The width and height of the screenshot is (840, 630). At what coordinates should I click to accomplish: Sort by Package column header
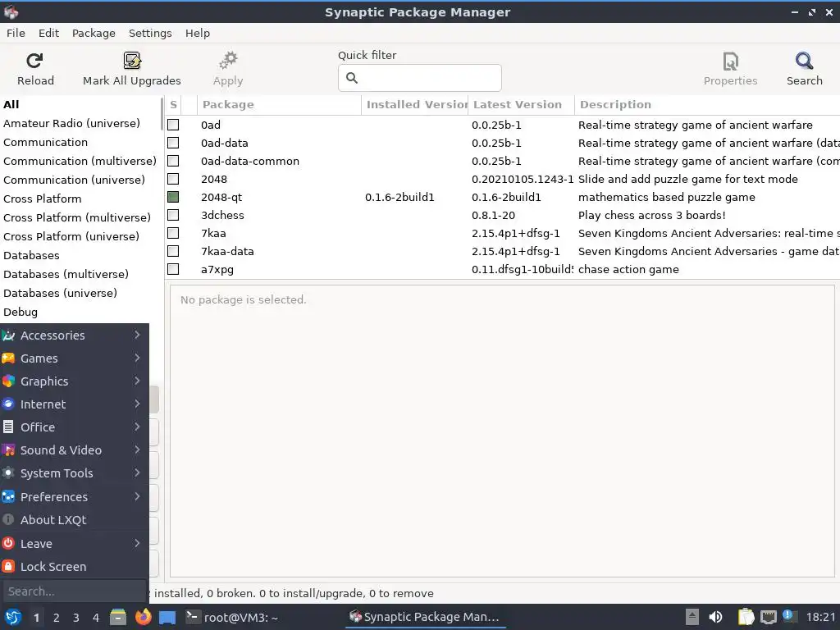[x=279, y=104]
